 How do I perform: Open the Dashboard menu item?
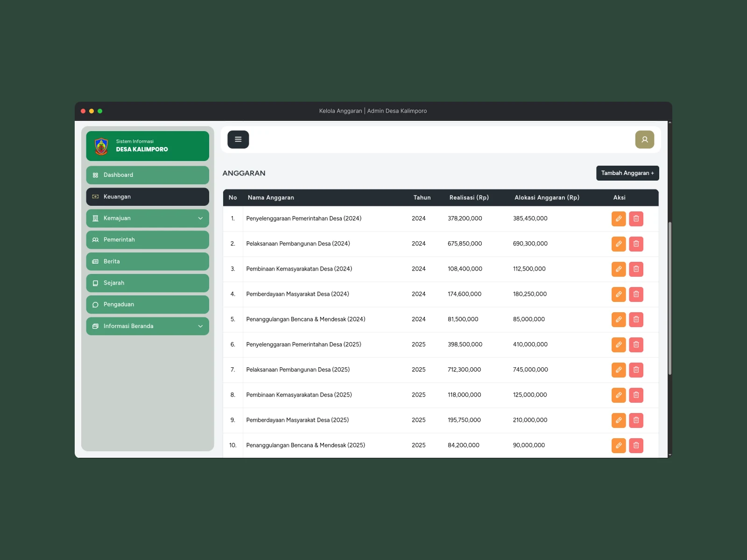pos(148,175)
